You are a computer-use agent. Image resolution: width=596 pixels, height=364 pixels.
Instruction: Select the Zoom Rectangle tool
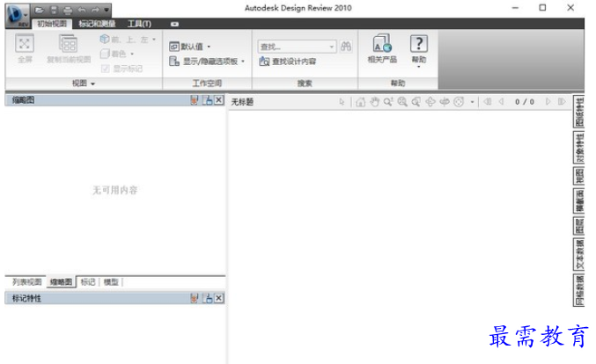click(416, 102)
